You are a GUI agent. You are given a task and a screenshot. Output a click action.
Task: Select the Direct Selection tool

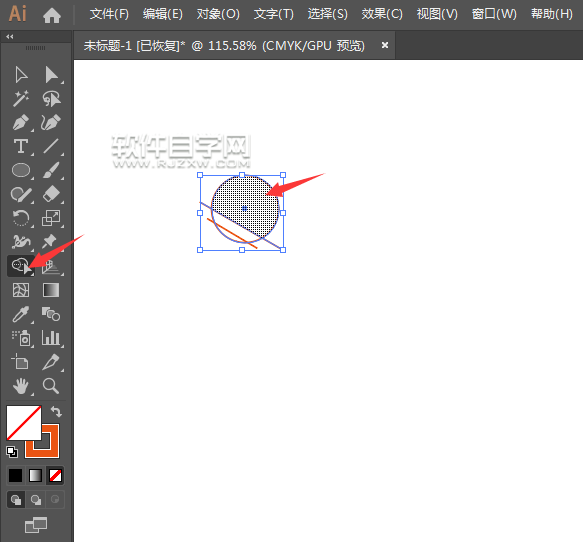[x=51, y=75]
